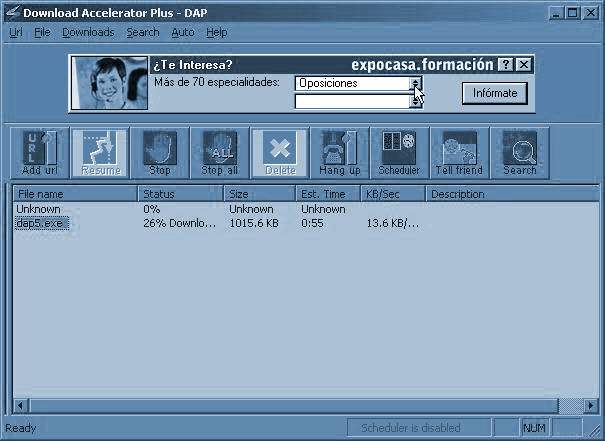Click the Stop hand icon

(160, 153)
